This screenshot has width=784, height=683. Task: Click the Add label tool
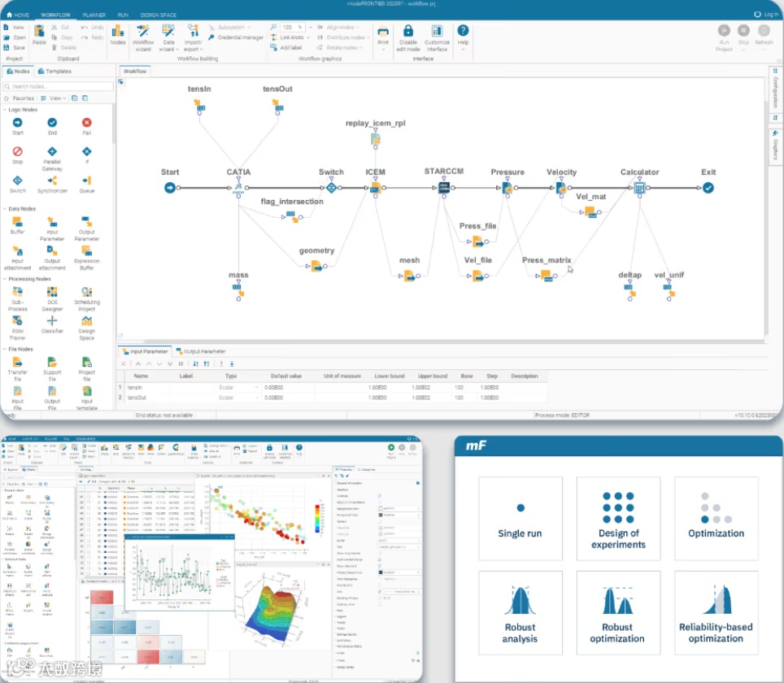point(286,47)
